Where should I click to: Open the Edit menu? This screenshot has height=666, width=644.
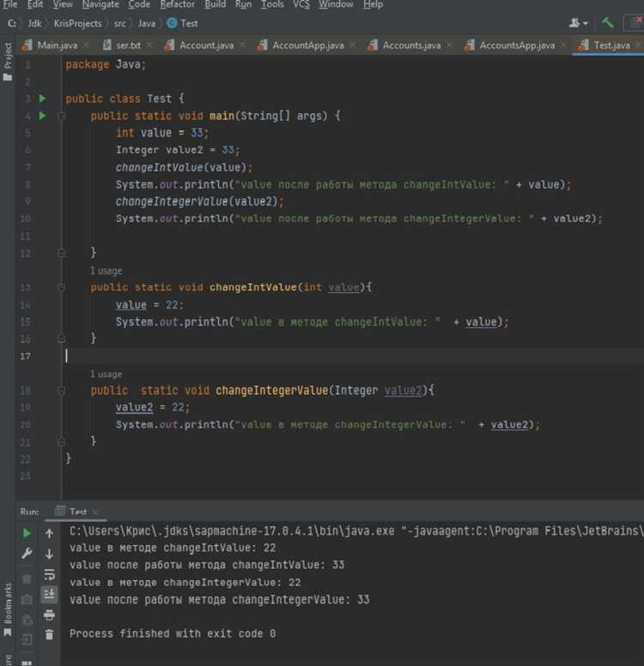[35, 4]
